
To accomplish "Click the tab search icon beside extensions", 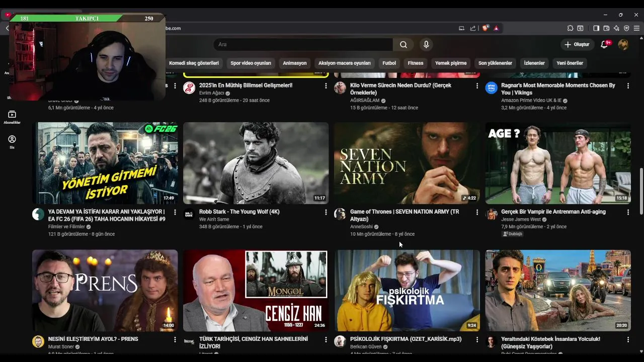I will [x=580, y=28].
